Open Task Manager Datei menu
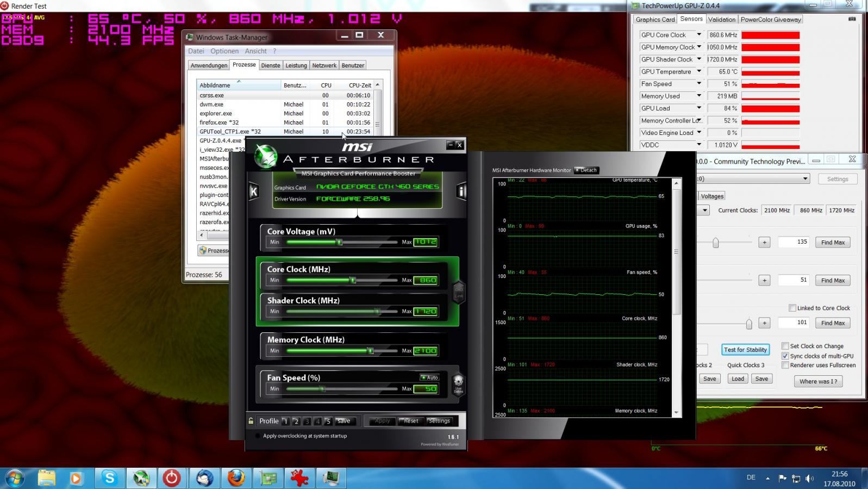 [x=196, y=51]
